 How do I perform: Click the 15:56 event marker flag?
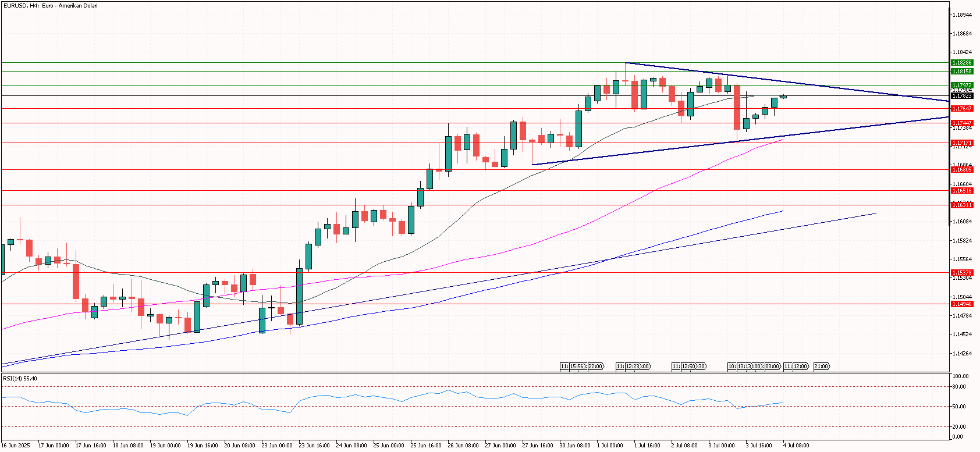577,366
